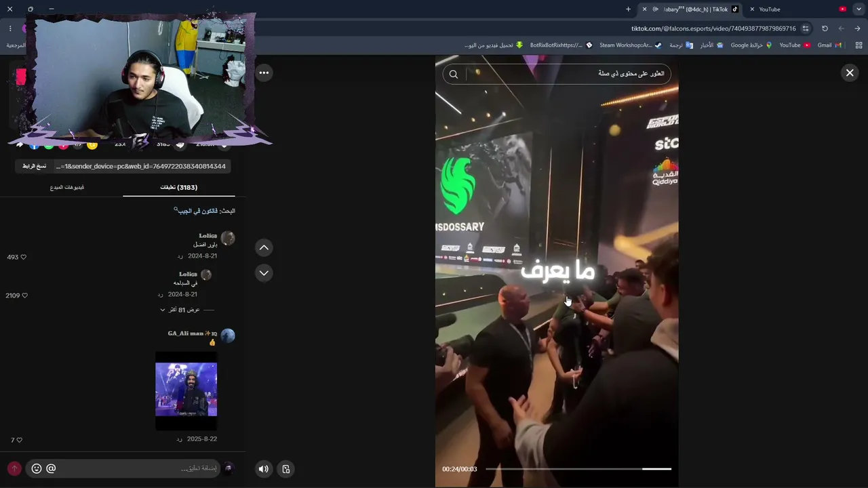Like the comment with 493 likes
868x488 pixels.
[23, 258]
